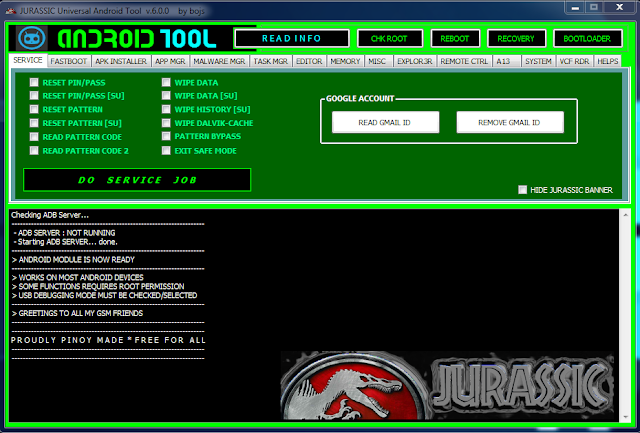
Task: Reboot into RECOVERY mode button
Action: pos(516,38)
